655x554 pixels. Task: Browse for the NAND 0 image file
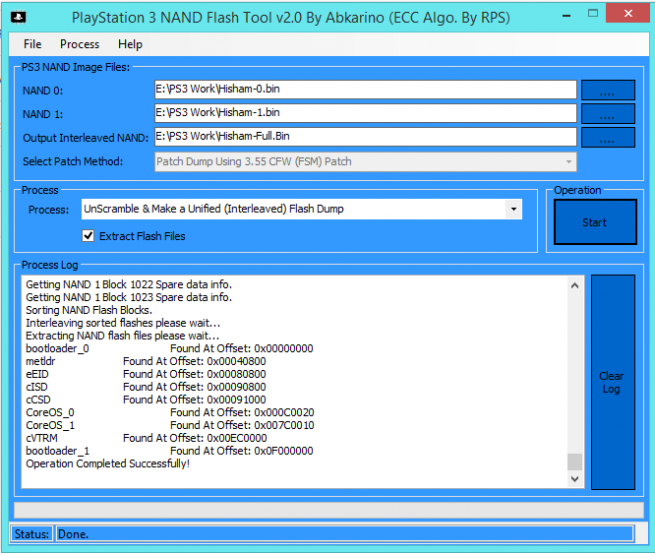[x=608, y=91]
